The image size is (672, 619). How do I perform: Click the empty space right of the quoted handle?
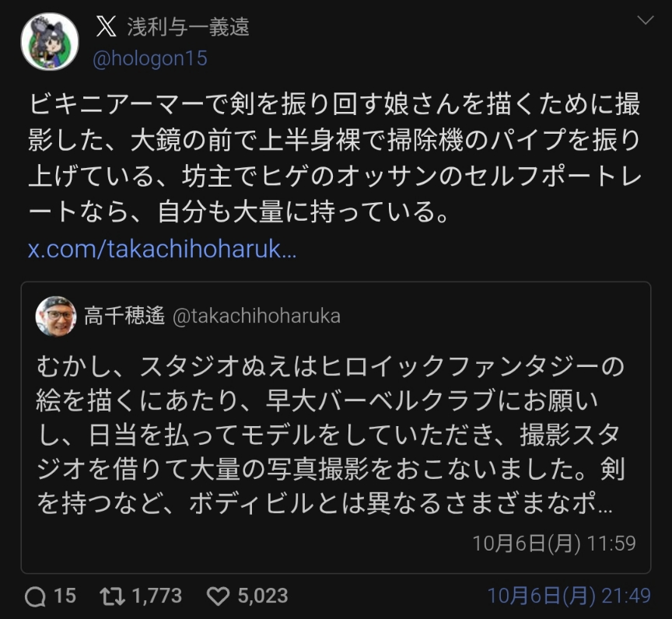point(490,316)
